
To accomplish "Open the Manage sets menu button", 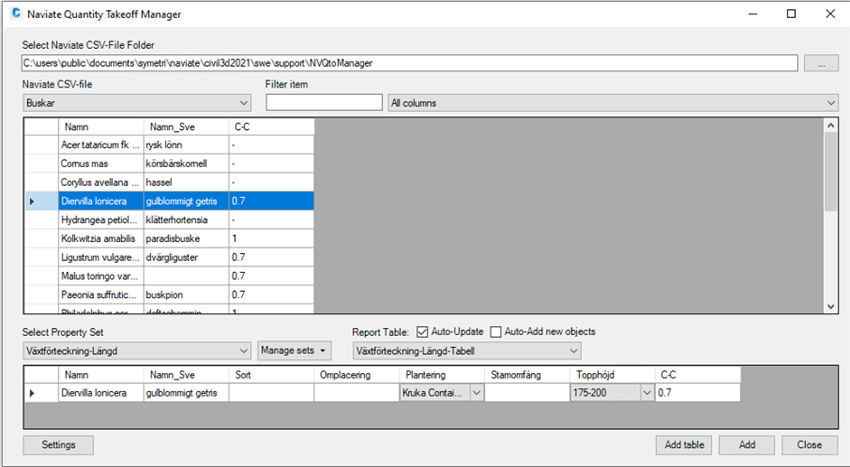I will pyautogui.click(x=294, y=350).
